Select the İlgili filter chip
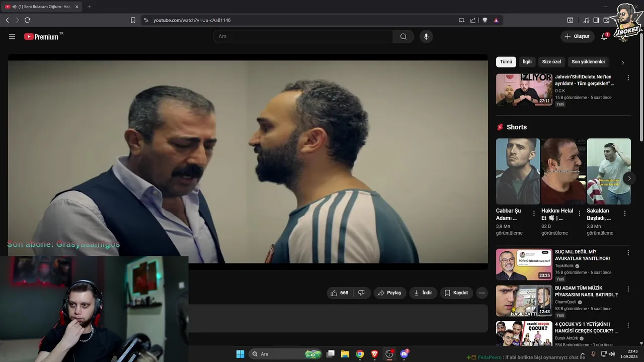 (527, 62)
